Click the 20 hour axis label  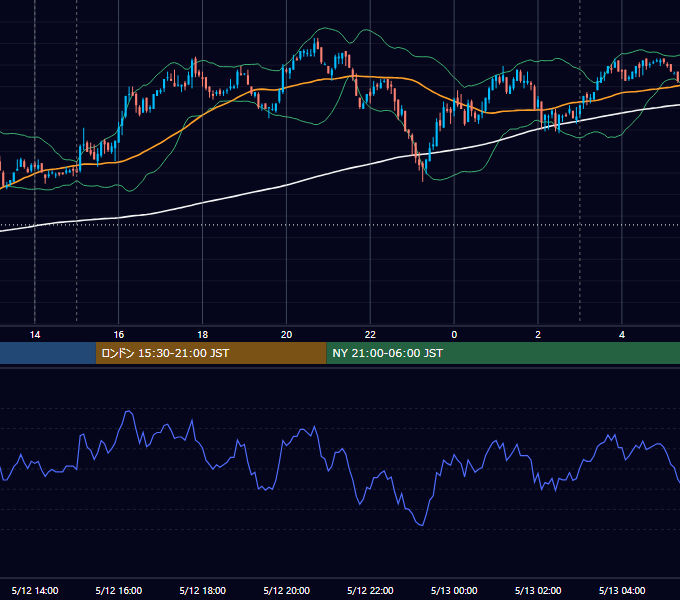[286, 335]
